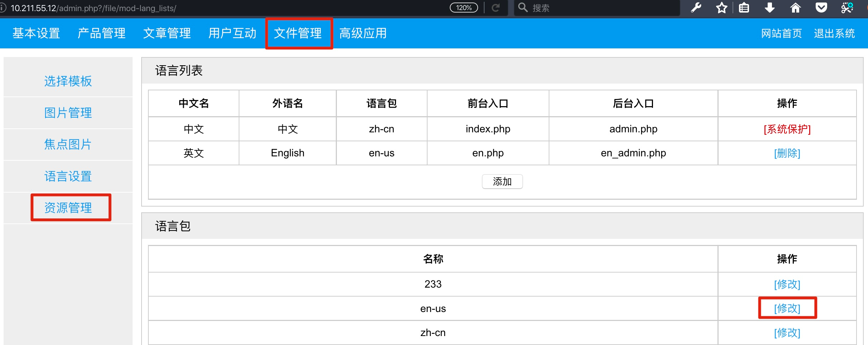Open the 基本设置 menu

(36, 33)
